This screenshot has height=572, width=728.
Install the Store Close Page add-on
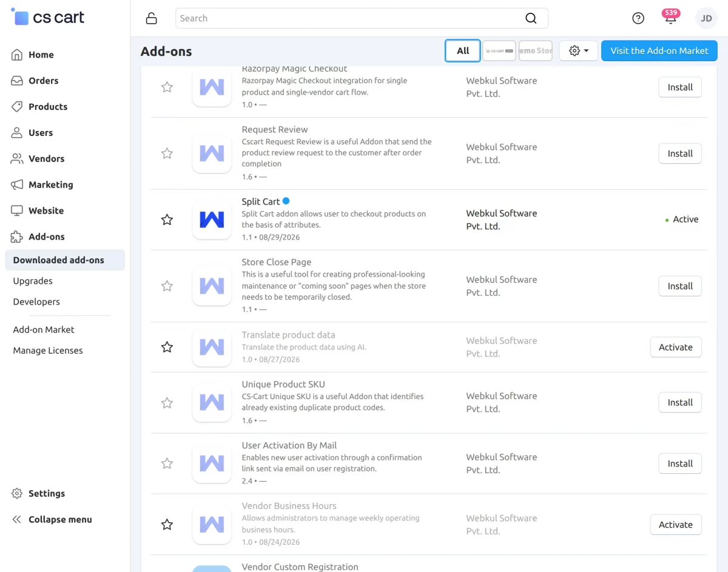point(680,286)
